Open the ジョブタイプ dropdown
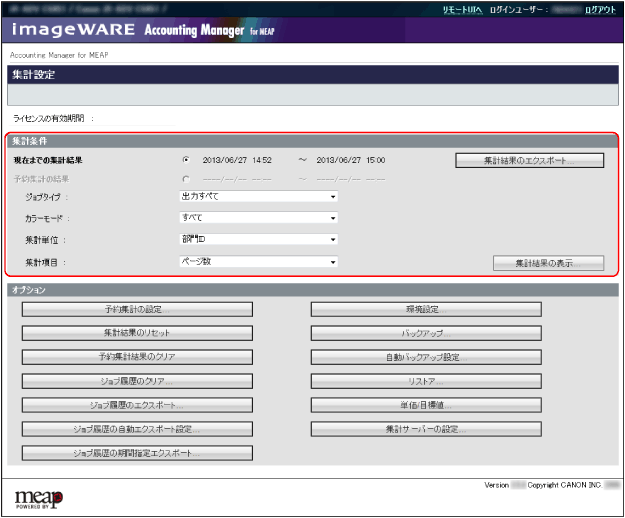The width and height of the screenshot is (625, 518). (258, 197)
